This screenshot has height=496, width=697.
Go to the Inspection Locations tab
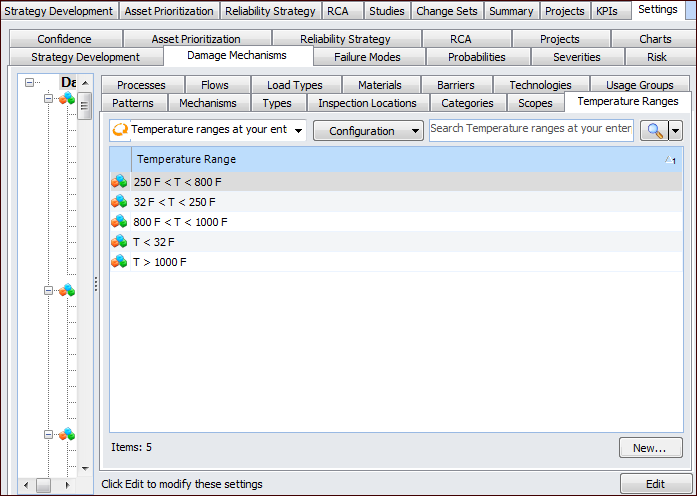click(367, 103)
